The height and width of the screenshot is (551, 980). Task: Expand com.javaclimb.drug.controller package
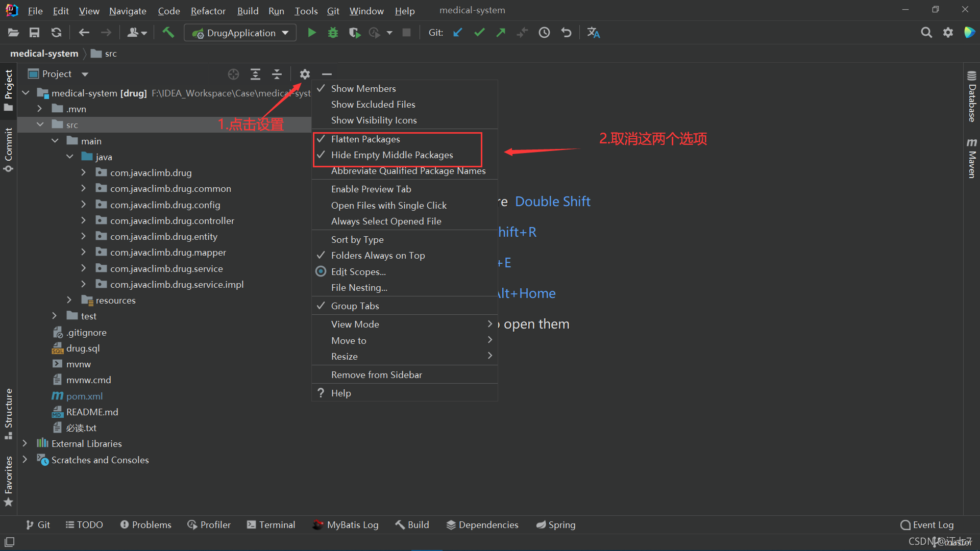pyautogui.click(x=83, y=220)
